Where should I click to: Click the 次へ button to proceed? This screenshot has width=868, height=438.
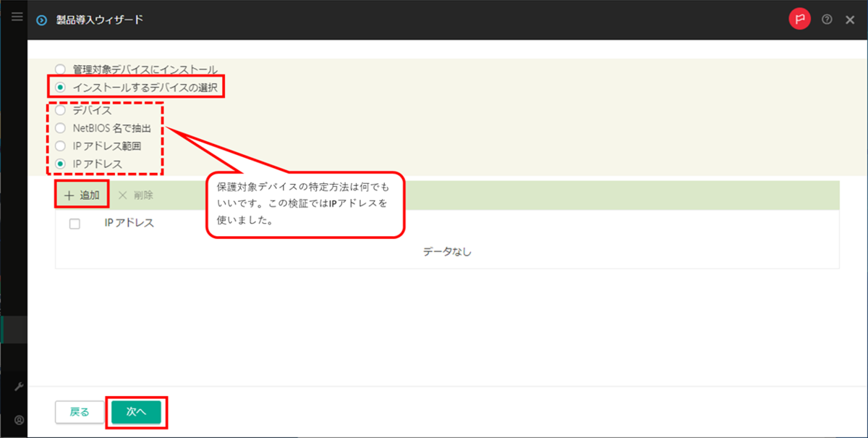(137, 412)
